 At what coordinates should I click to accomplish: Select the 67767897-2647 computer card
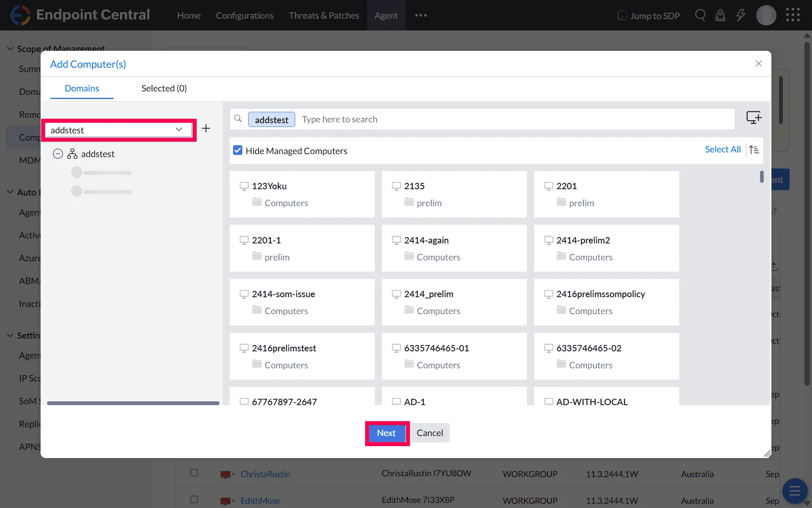coord(302,396)
